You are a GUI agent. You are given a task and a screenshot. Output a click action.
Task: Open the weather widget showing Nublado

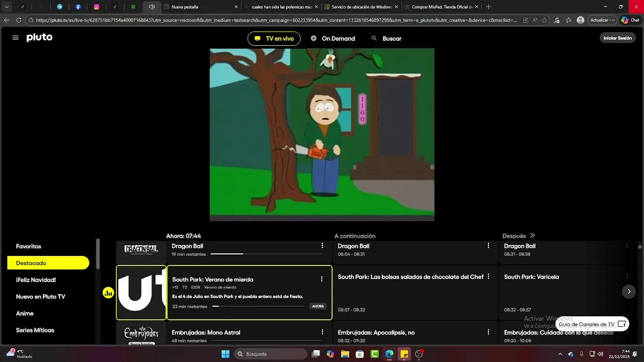(19, 354)
